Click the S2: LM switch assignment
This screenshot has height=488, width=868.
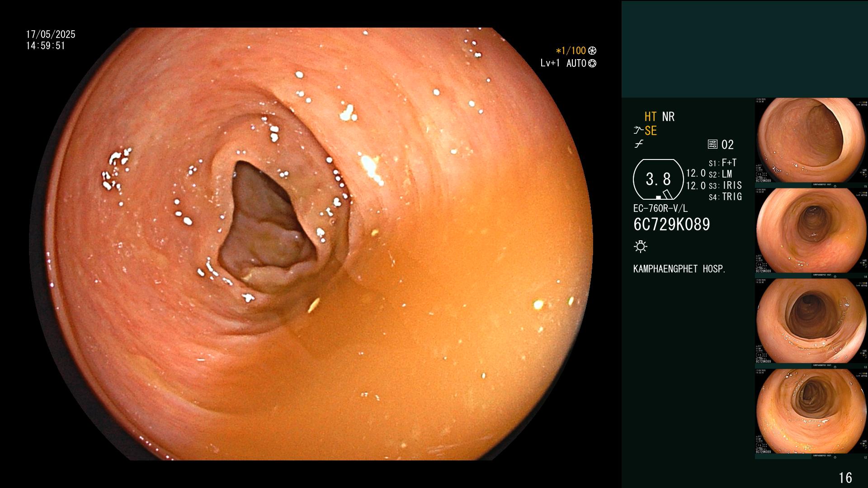(x=721, y=174)
